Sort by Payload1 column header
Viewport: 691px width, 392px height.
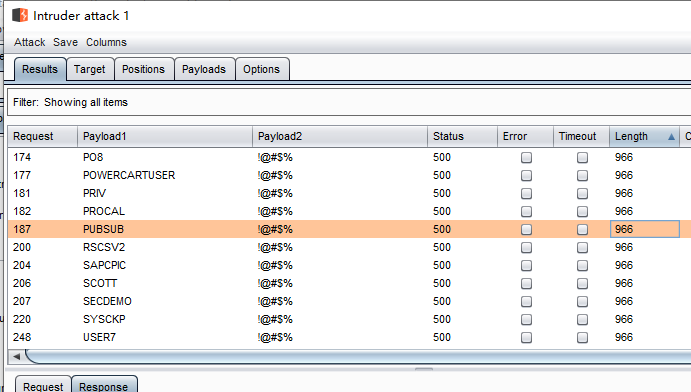point(165,137)
